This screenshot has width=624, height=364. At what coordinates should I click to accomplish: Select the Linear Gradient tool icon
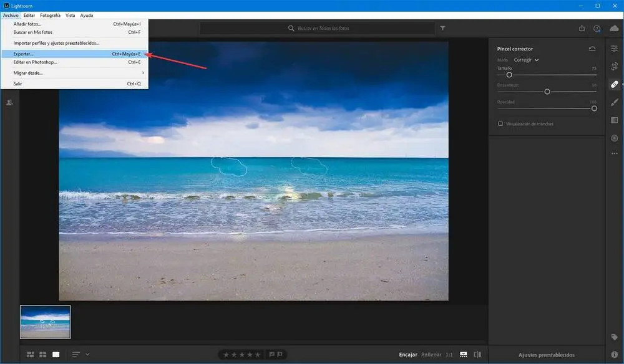[x=614, y=120]
